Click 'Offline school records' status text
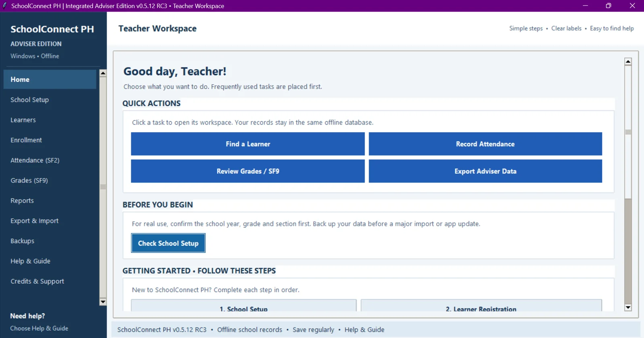This screenshot has width=644, height=338. 250,330
